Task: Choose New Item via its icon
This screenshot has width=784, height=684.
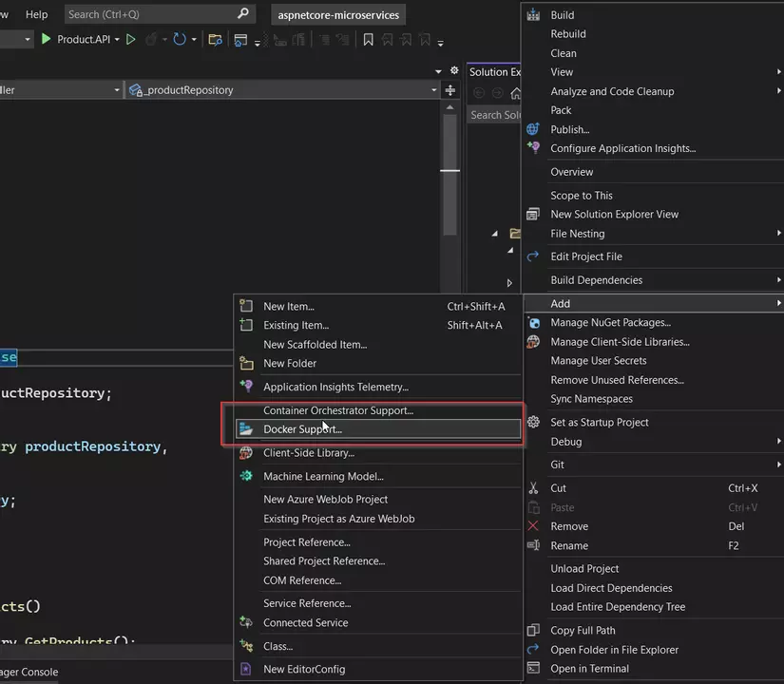Action: pos(246,306)
